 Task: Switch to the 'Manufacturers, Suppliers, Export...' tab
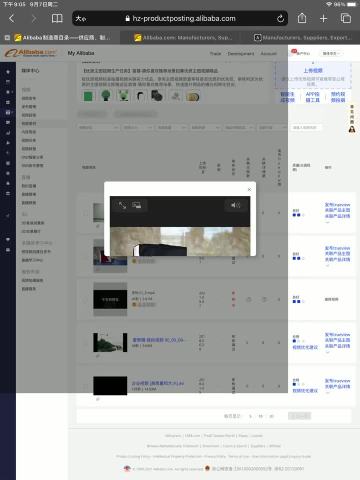click(303, 38)
